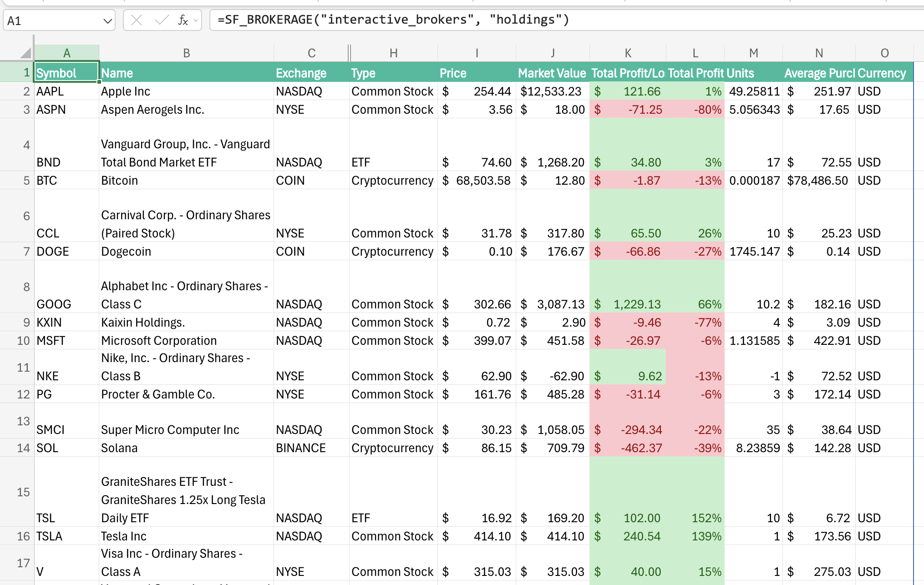The image size is (924, 585).
Task: Click the select-all corner triangle
Action: (26, 53)
